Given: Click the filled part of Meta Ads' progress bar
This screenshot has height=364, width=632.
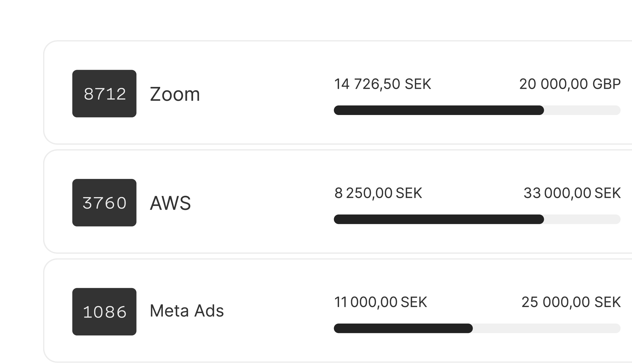Looking at the screenshot, I should click(403, 328).
